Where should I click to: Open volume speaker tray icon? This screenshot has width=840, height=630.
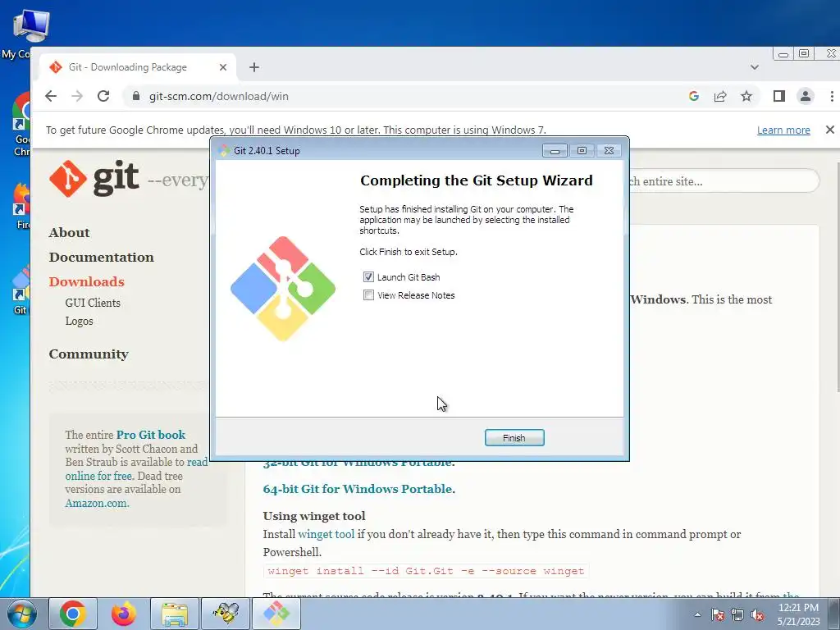click(757, 614)
